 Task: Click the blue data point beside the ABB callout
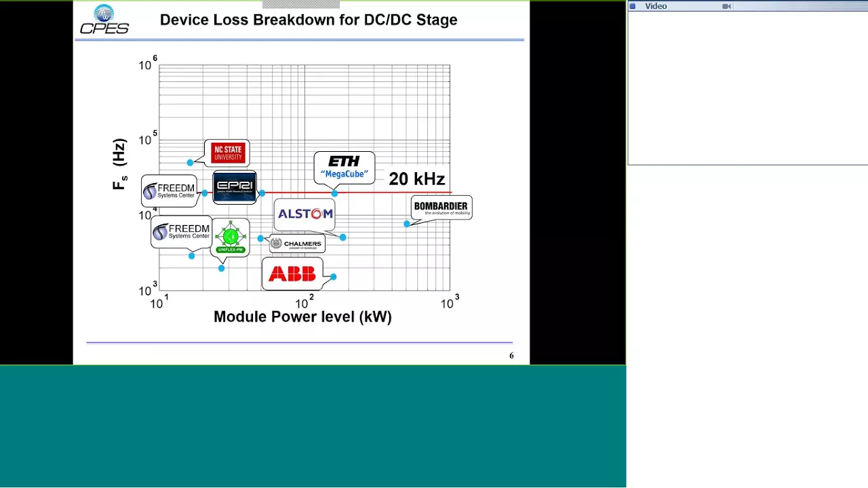tap(333, 277)
